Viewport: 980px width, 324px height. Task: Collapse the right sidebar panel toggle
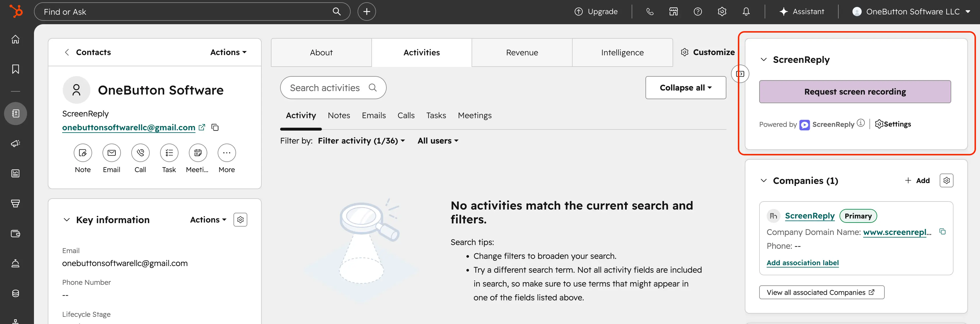(x=740, y=74)
